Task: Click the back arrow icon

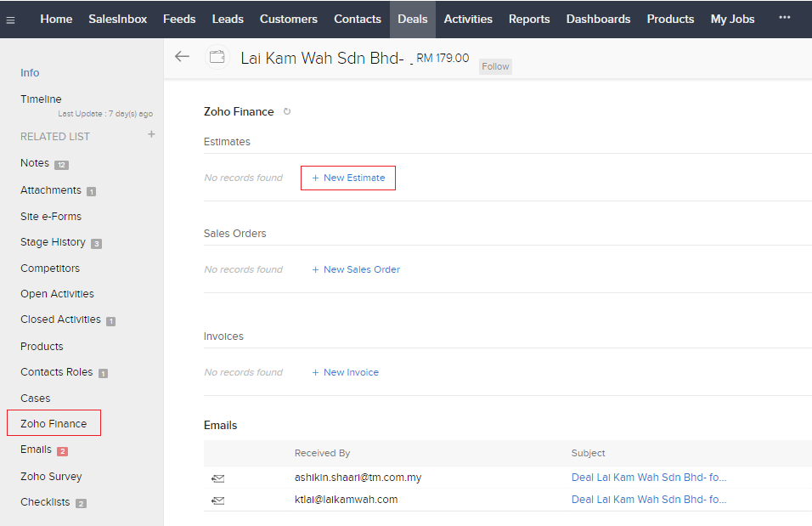Action: pyautogui.click(x=182, y=57)
